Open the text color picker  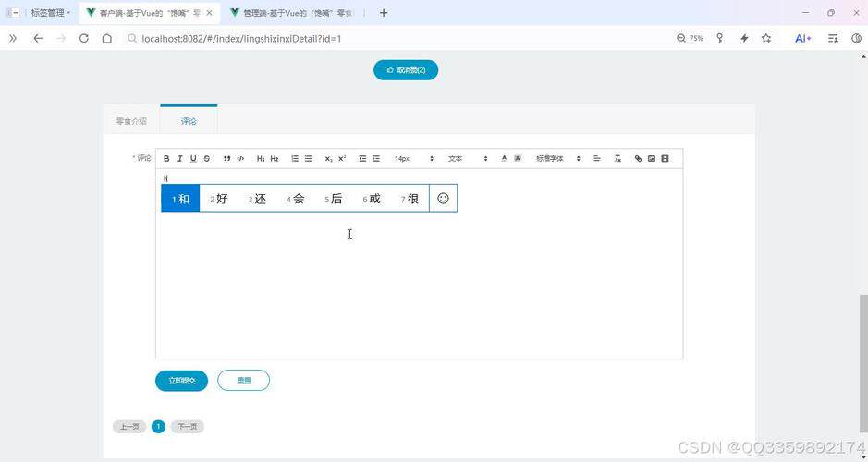click(x=505, y=159)
